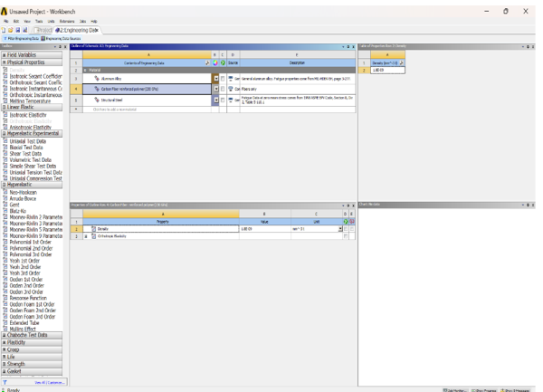Click the Yeoh 1st Order icon
The image size is (543, 392).
(x=5, y=261)
